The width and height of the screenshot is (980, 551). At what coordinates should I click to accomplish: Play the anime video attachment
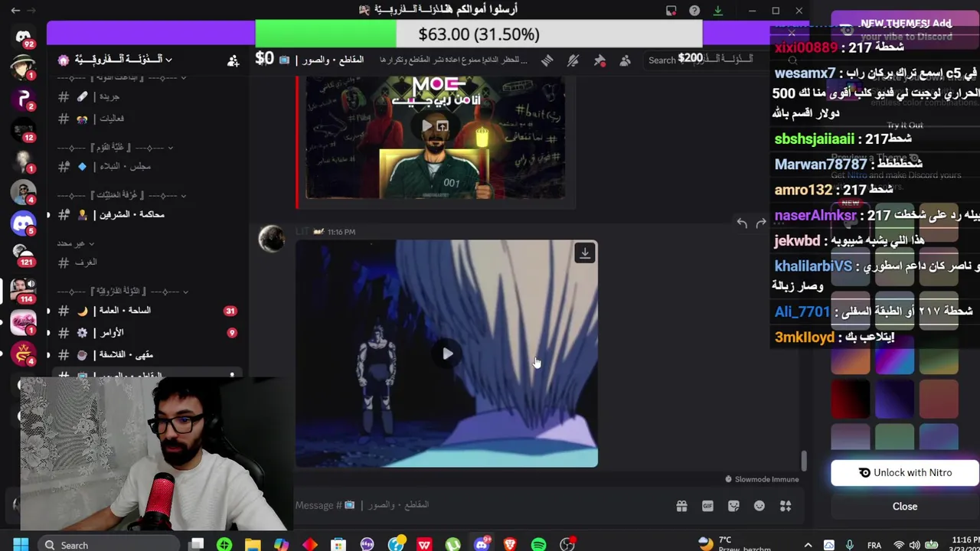click(447, 354)
